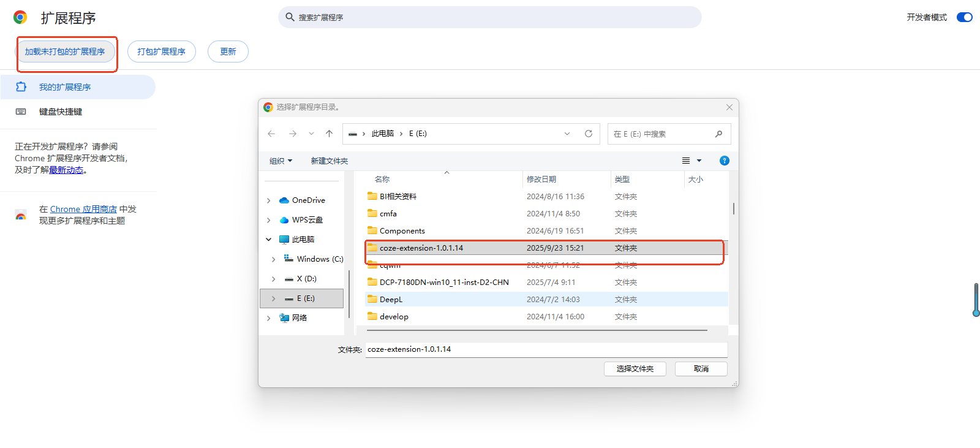Open the view options dropdown arrow
Screen dimensions: 980x448
tap(699, 161)
